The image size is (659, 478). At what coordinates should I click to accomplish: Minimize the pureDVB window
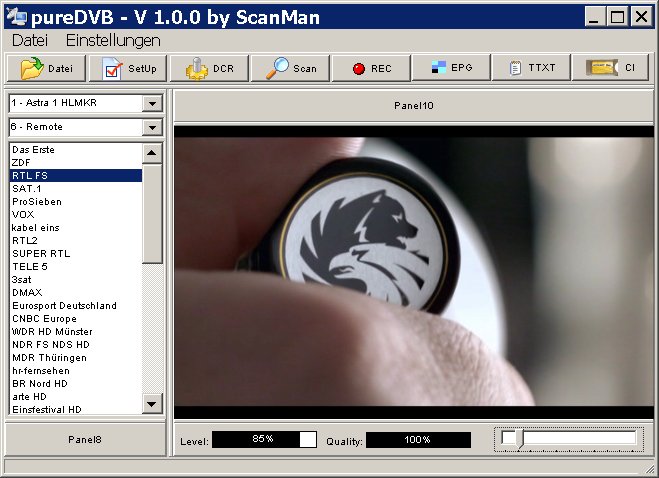point(593,17)
